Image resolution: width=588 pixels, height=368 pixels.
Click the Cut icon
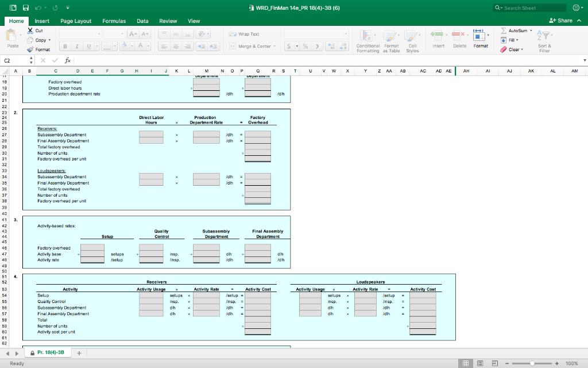pos(29,31)
